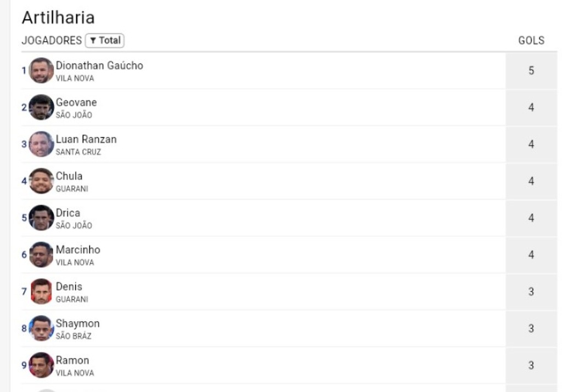The height and width of the screenshot is (392, 562).
Task: Click the Geovane player name
Action: pyautogui.click(x=76, y=103)
